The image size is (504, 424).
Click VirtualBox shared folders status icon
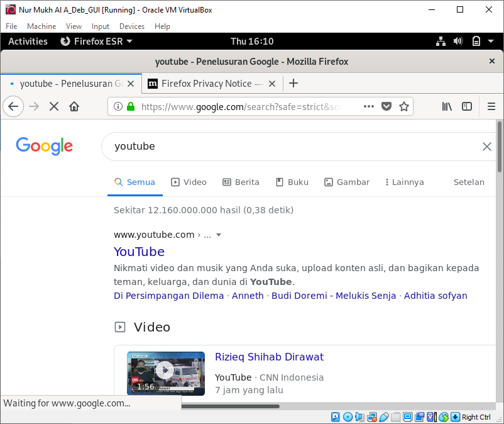point(396,417)
